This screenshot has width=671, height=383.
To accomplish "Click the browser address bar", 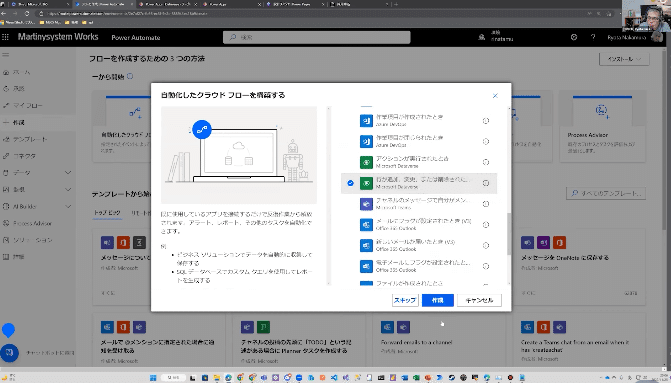I will coord(325,14).
